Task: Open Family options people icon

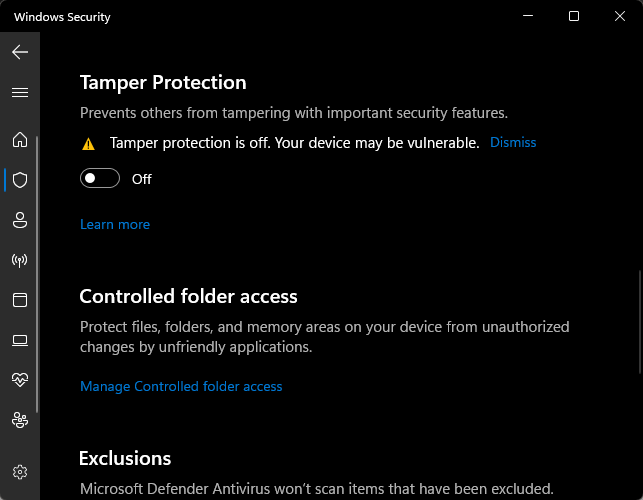Action: pos(20,420)
